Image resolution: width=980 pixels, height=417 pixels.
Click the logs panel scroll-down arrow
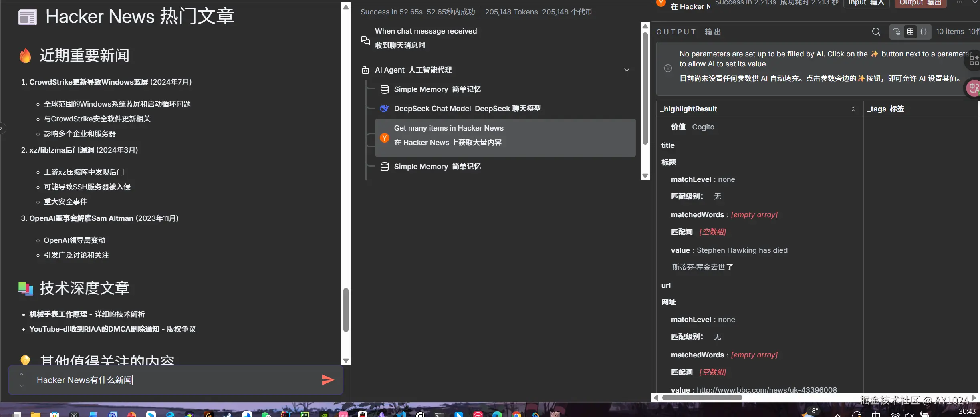click(645, 176)
